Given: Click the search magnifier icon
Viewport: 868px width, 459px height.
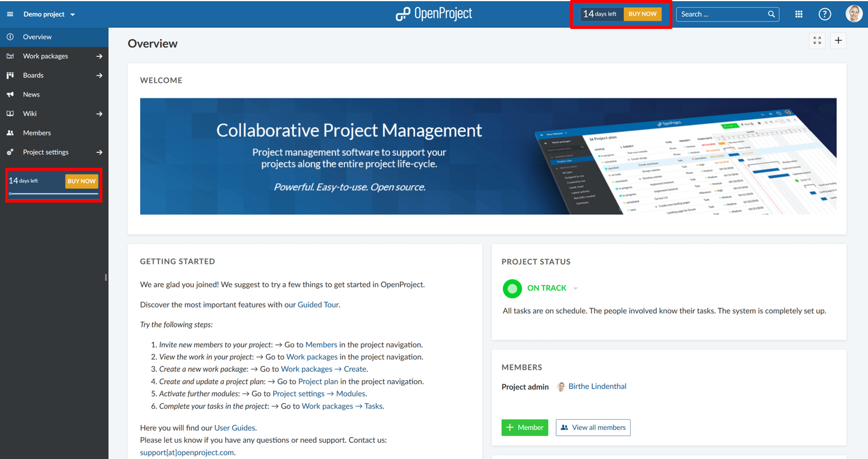Looking at the screenshot, I should point(771,14).
